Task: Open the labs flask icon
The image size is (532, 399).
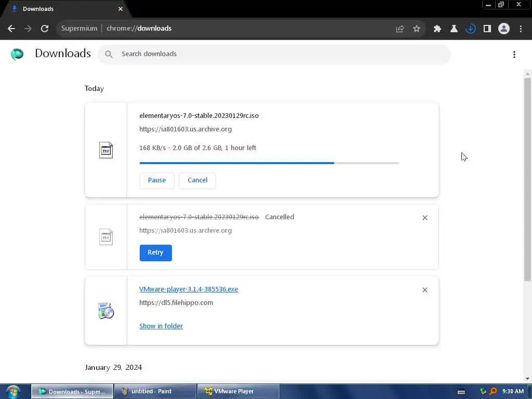Action: [454, 29]
